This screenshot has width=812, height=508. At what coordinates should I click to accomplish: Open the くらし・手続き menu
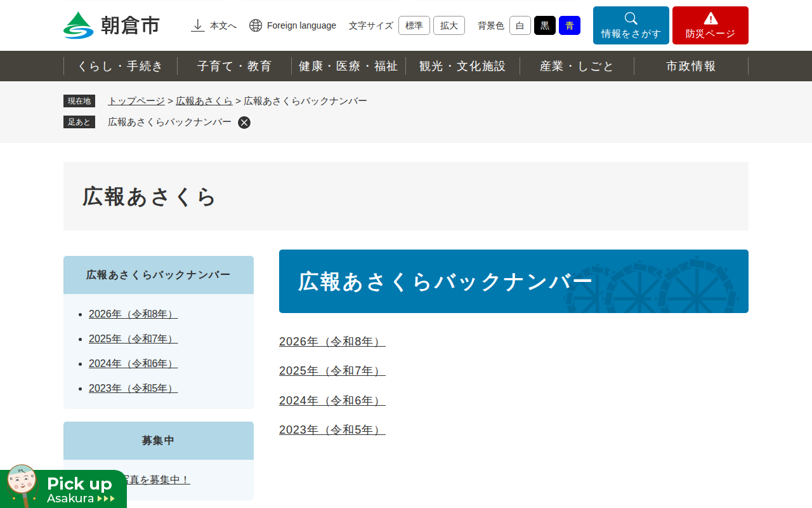(121, 66)
